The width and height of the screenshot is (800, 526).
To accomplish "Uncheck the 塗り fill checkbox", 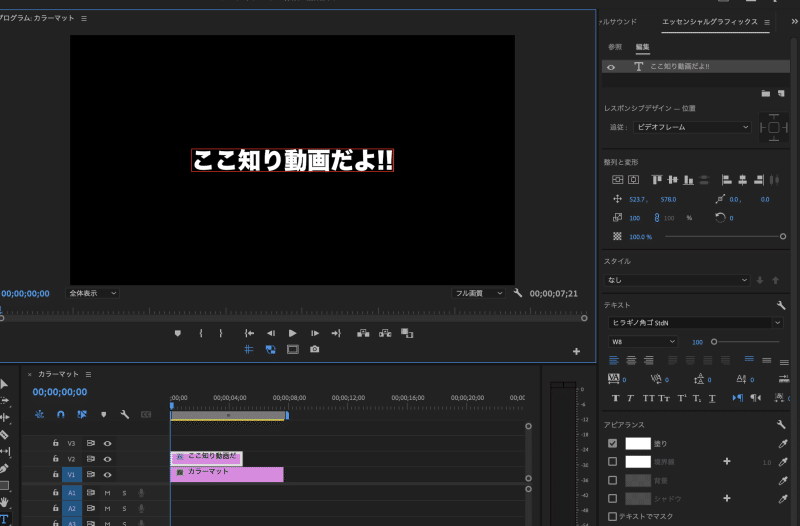I will pos(613,443).
